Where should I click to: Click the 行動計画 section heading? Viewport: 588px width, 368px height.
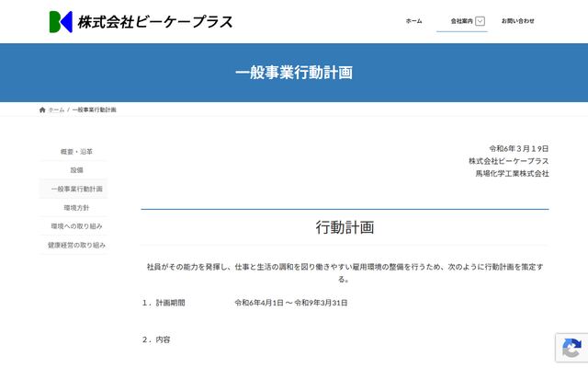pos(345,227)
